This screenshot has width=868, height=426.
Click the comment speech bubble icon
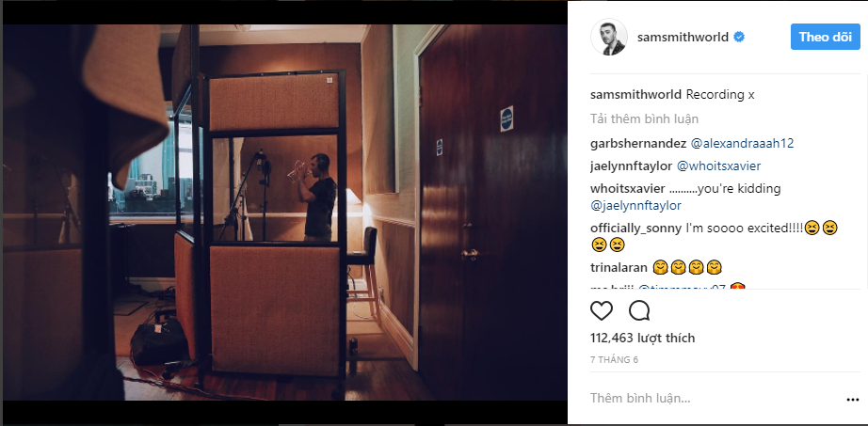(x=639, y=310)
